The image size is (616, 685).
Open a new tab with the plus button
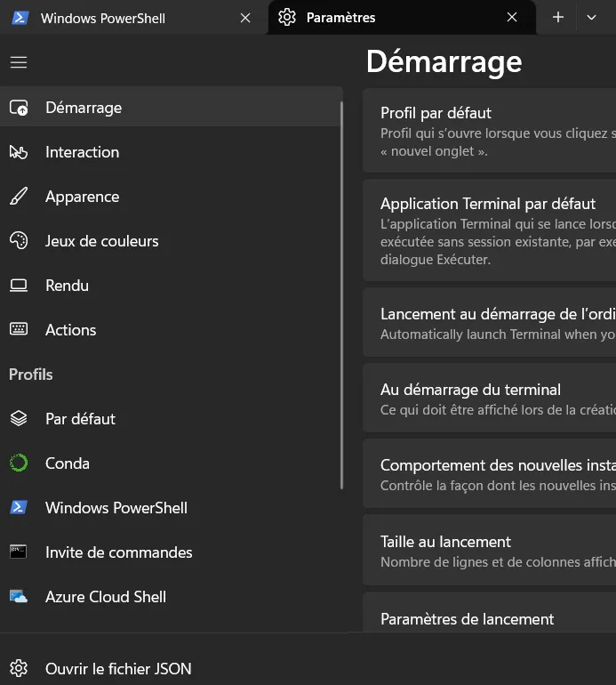coord(558,18)
